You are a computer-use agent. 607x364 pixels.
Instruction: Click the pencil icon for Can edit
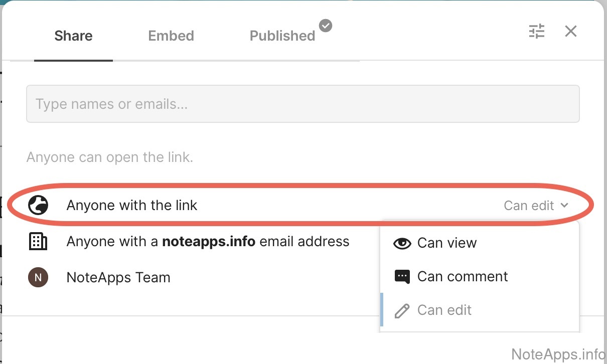click(x=402, y=310)
